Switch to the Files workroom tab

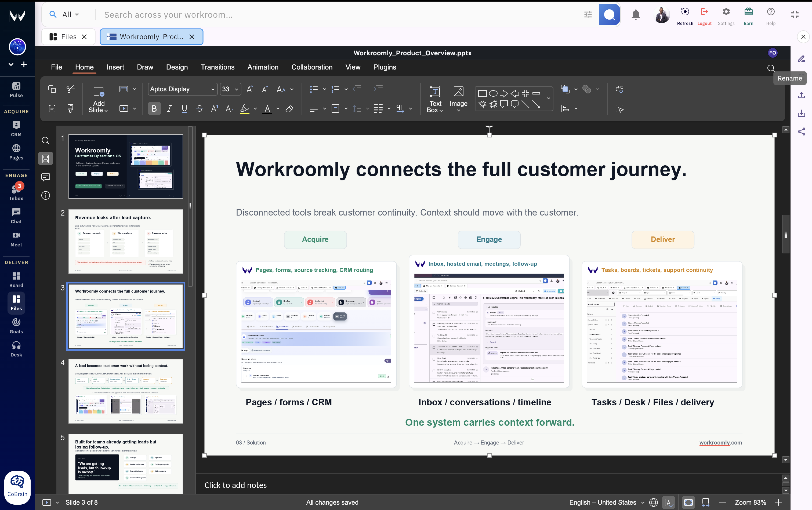tap(68, 37)
